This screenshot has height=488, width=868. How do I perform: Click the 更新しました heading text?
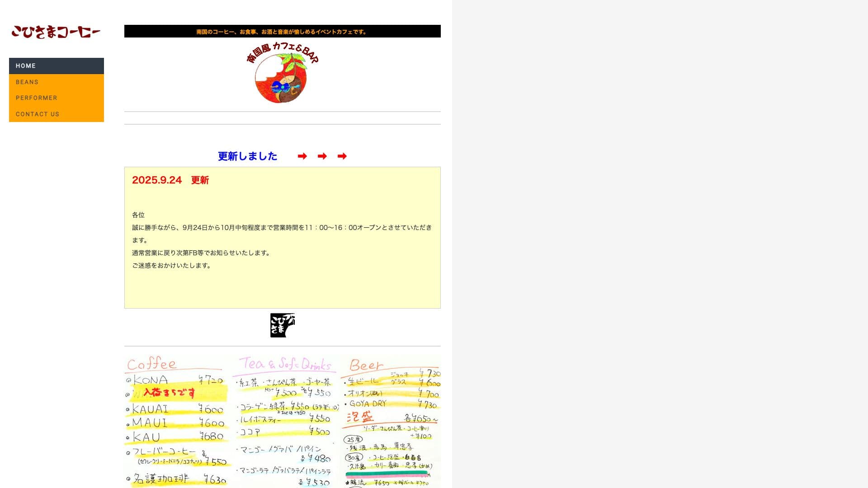pos(248,156)
